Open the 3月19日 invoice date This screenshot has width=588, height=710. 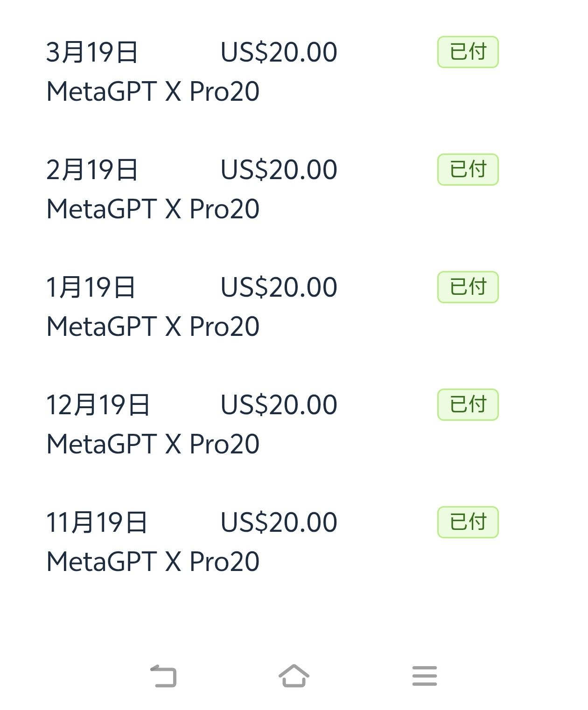[x=92, y=52]
